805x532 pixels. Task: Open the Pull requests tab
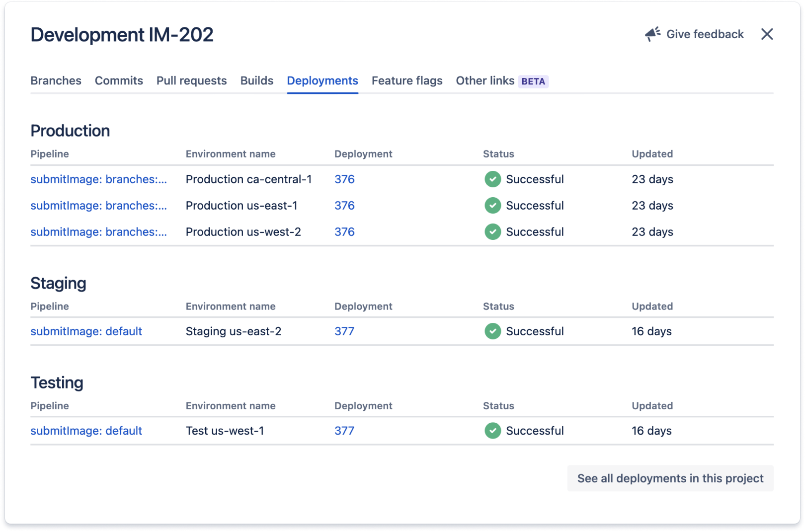coord(191,80)
